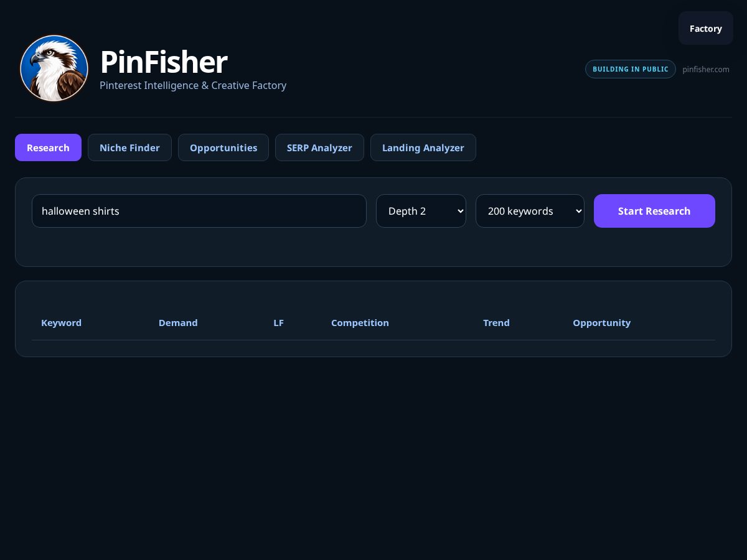The height and width of the screenshot is (560, 747).
Task: Focus the halloween shirts keyword field
Action: click(199, 211)
